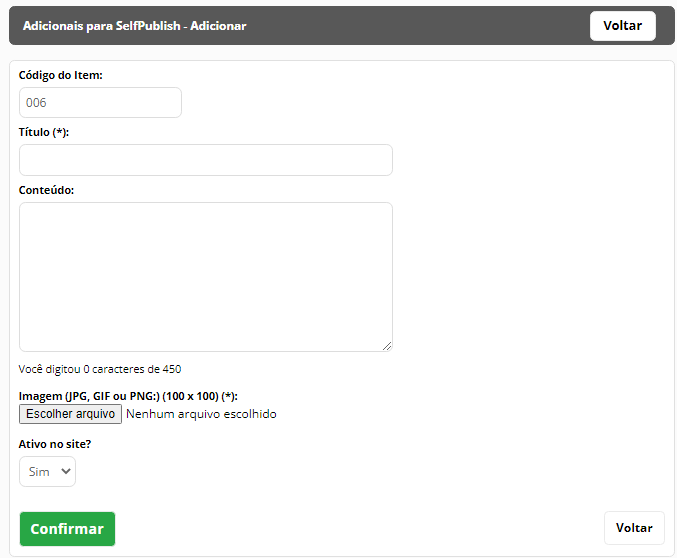Click the Conteúdo label
This screenshot has width=677, height=558.
point(46,190)
